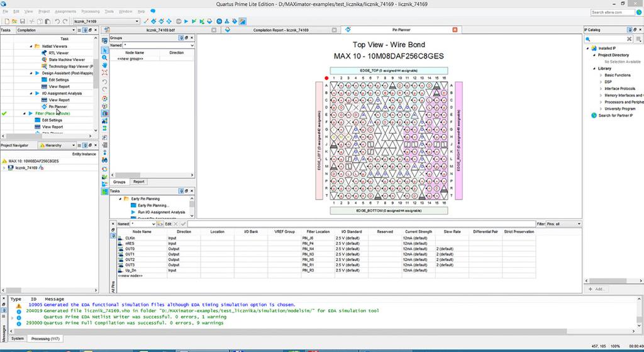The width and height of the screenshot is (644, 352).
Task: Click the Start Compilation play icon in toolbar
Action: [x=186, y=21]
